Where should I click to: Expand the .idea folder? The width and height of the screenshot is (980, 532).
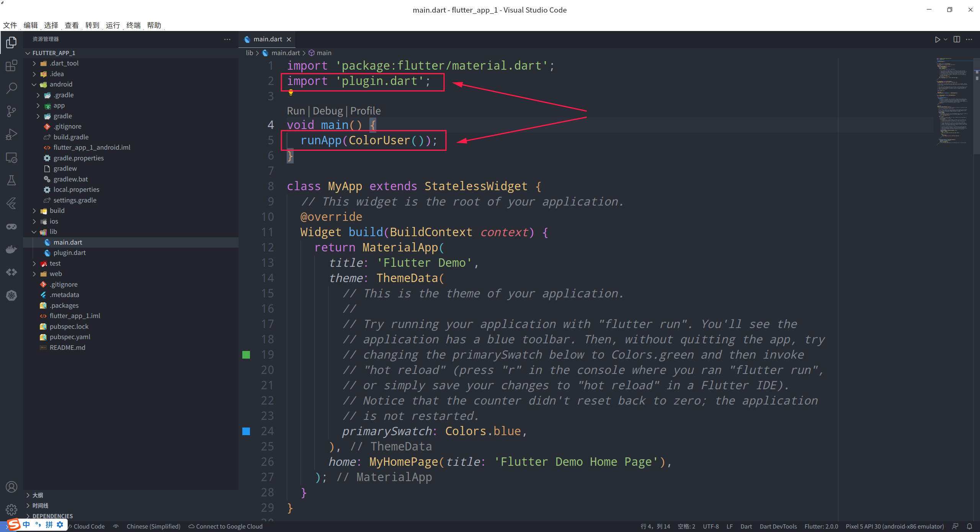click(34, 74)
